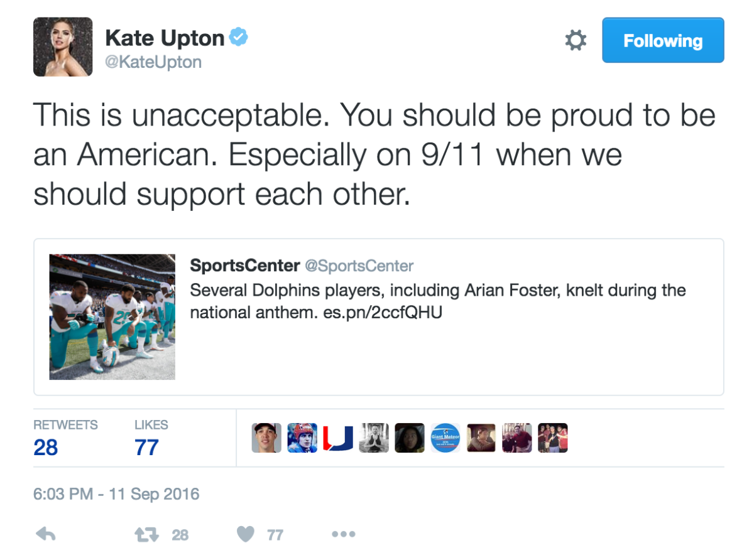
Task: Click the hockey helmet liker avatar
Action: point(302,438)
